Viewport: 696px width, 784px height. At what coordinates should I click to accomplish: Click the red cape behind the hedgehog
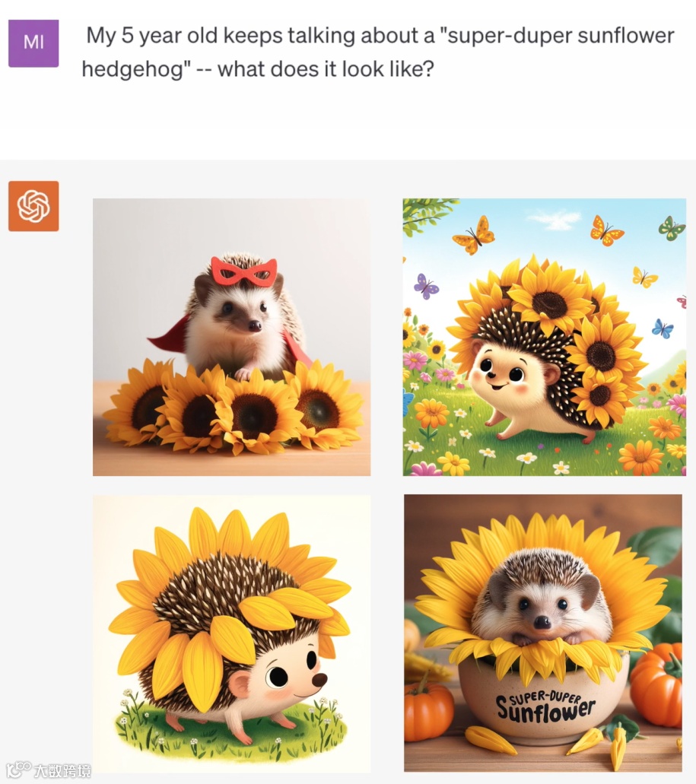tap(167, 334)
